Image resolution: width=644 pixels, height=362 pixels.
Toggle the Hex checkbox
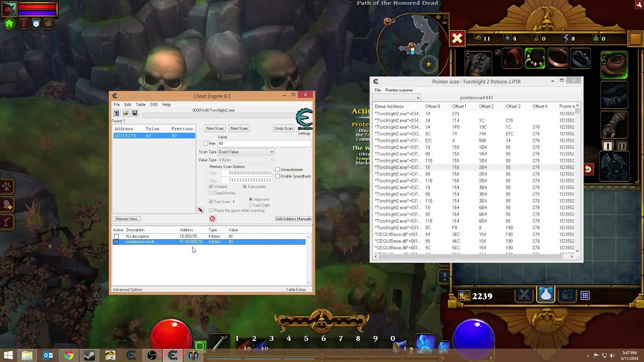click(206, 144)
